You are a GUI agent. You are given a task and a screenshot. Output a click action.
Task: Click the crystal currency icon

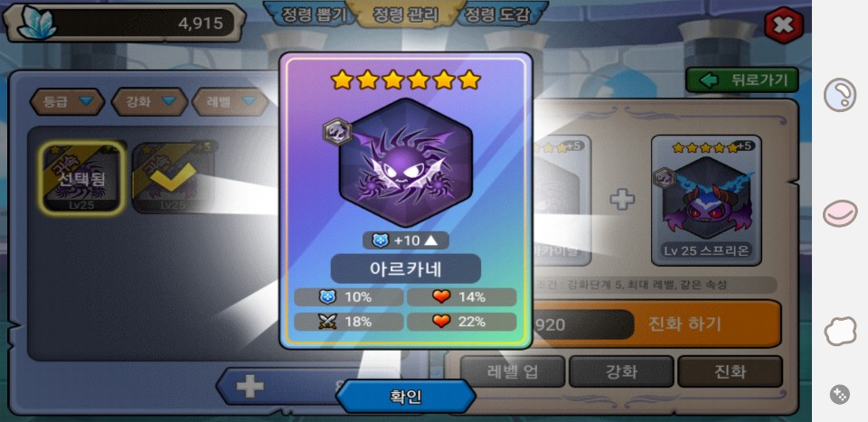click(x=37, y=23)
